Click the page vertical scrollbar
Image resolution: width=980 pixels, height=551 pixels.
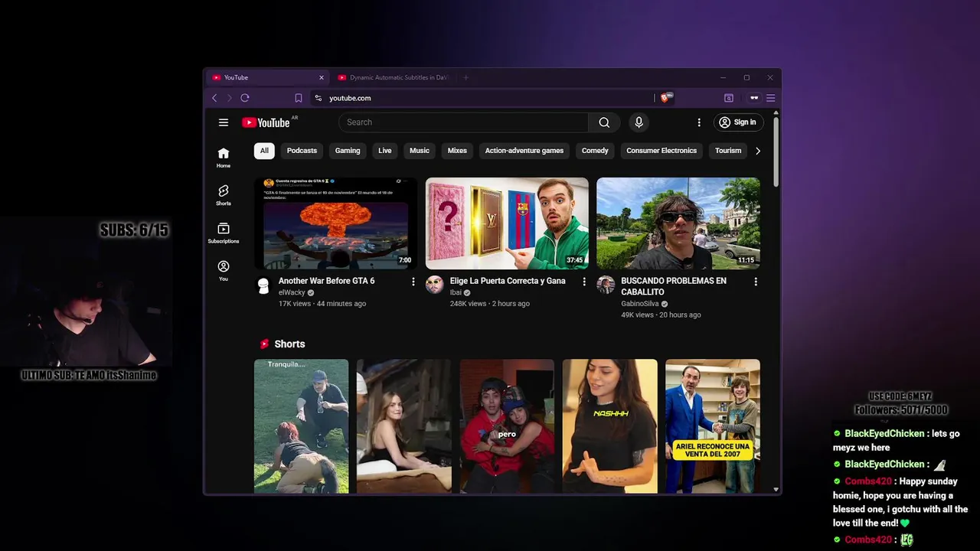(776, 152)
